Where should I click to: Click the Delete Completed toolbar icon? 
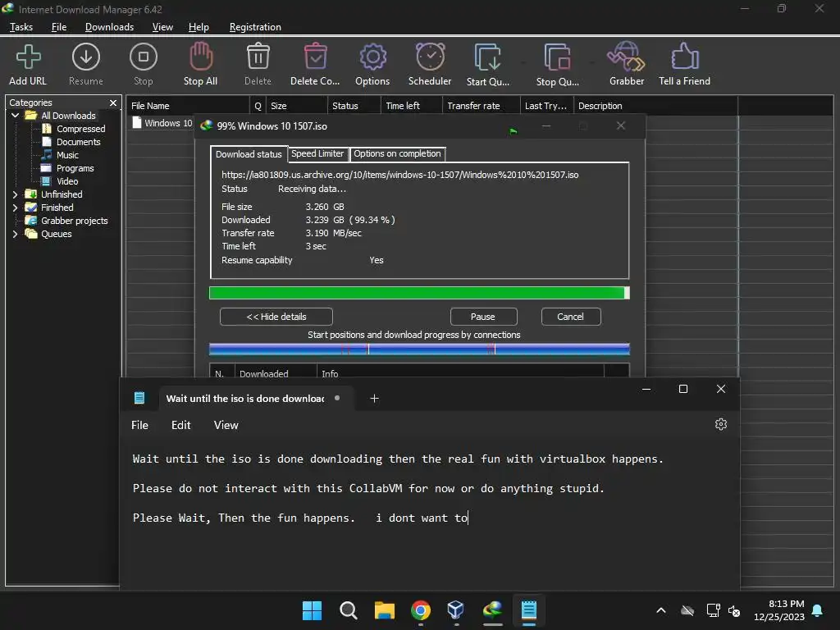coord(316,57)
